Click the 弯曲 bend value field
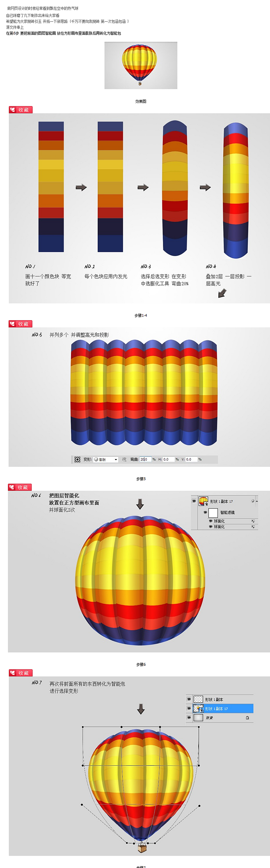The width and height of the screenshot is (270, 868). (145, 459)
